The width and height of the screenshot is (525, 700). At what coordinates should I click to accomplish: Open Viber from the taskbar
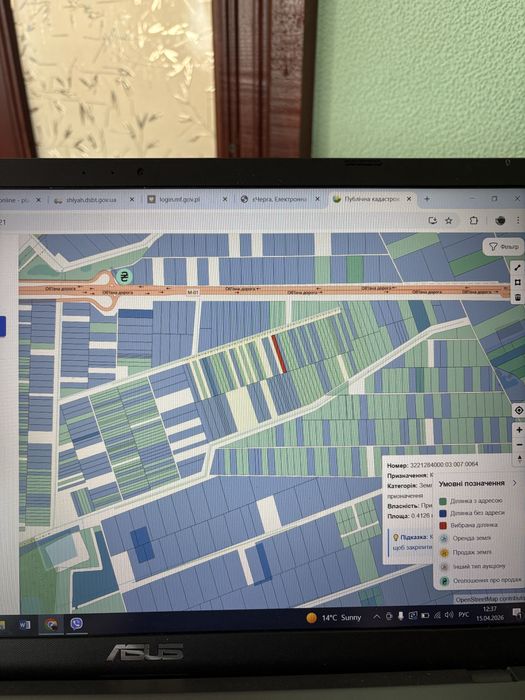point(76,624)
